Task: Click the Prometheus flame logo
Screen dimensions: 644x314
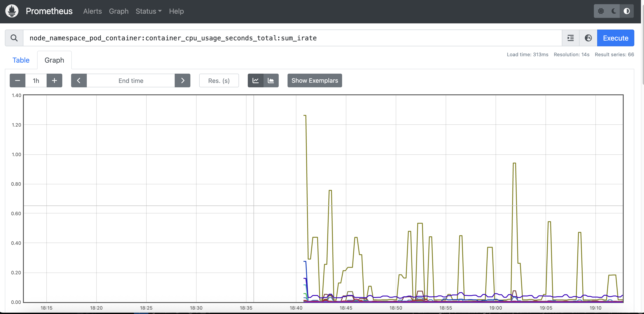Action: click(12, 11)
